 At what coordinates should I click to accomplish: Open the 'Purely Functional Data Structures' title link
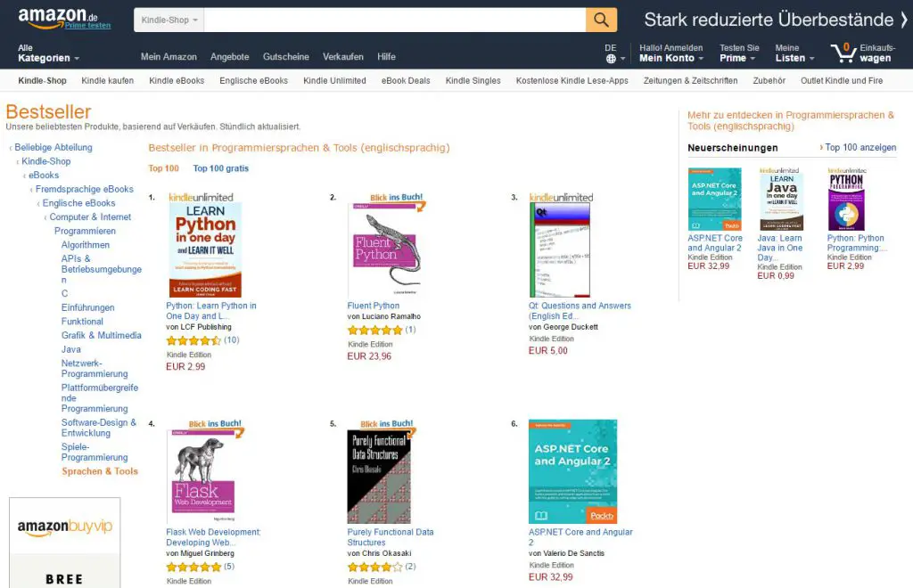pyautogui.click(x=390, y=537)
